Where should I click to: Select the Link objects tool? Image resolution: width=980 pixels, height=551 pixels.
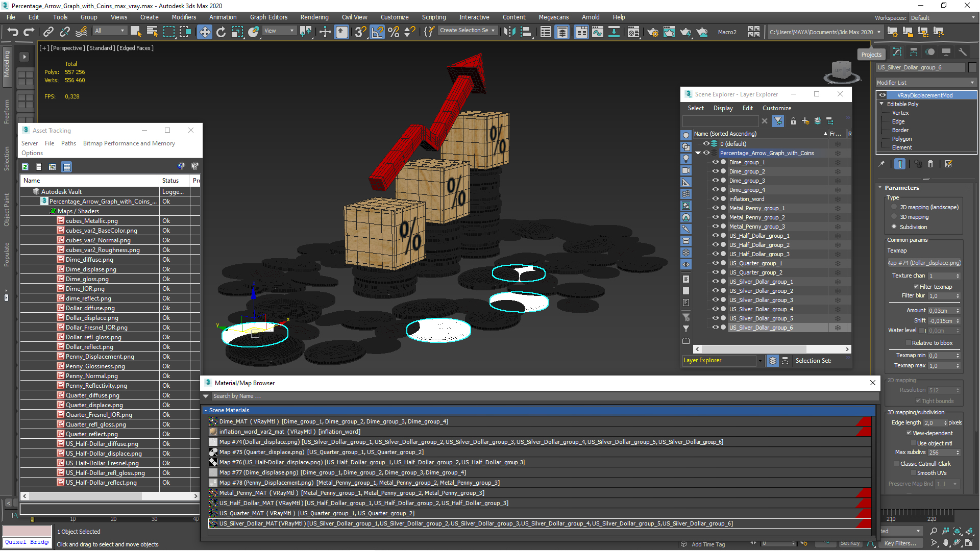click(48, 32)
